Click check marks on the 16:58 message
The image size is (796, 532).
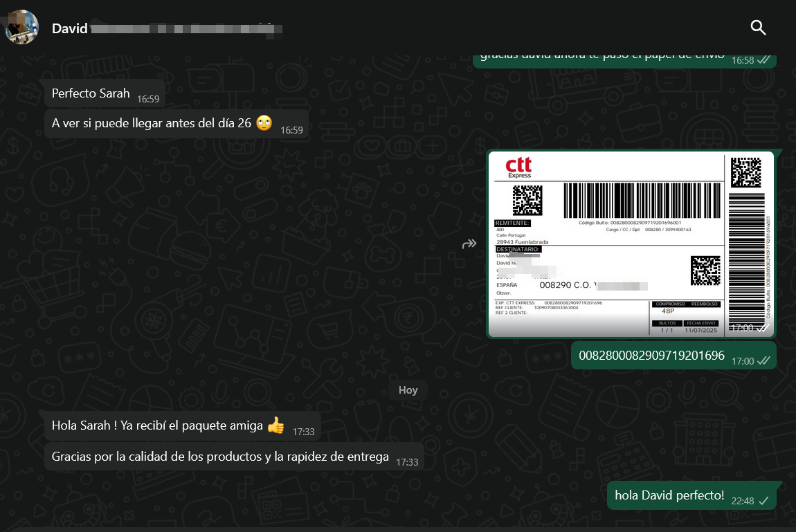point(763,60)
